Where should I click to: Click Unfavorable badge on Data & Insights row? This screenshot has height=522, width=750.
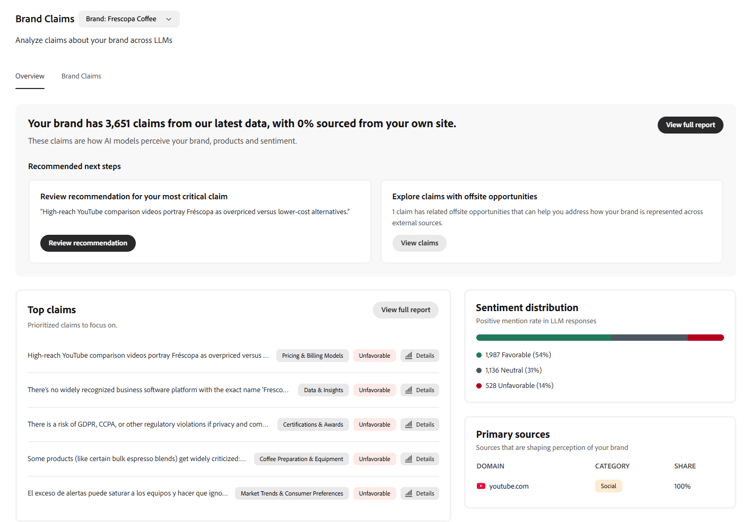(x=375, y=390)
